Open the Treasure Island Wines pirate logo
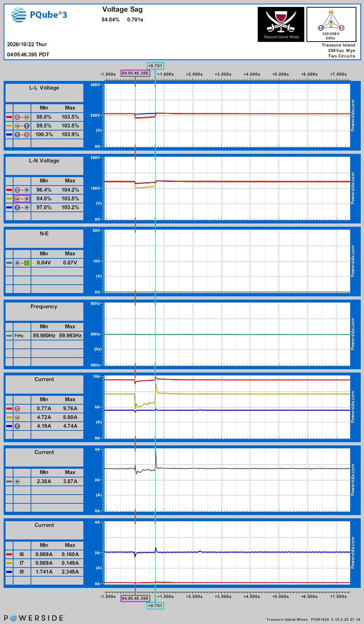364x624 pixels. click(281, 24)
